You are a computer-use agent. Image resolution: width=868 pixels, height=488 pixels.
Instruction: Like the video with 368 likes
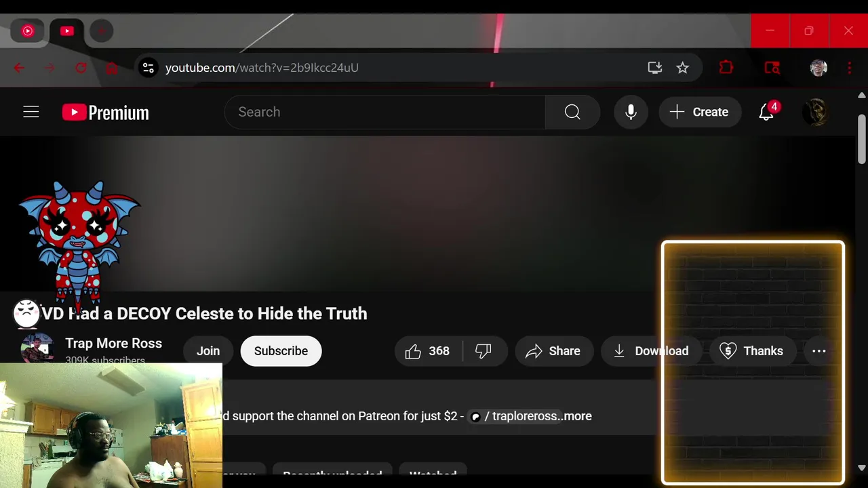(429, 351)
